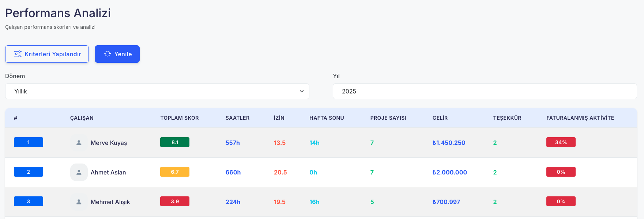644x219 pixels.
Task: Open Kriterleri Yapılandır settings
Action: click(x=47, y=54)
